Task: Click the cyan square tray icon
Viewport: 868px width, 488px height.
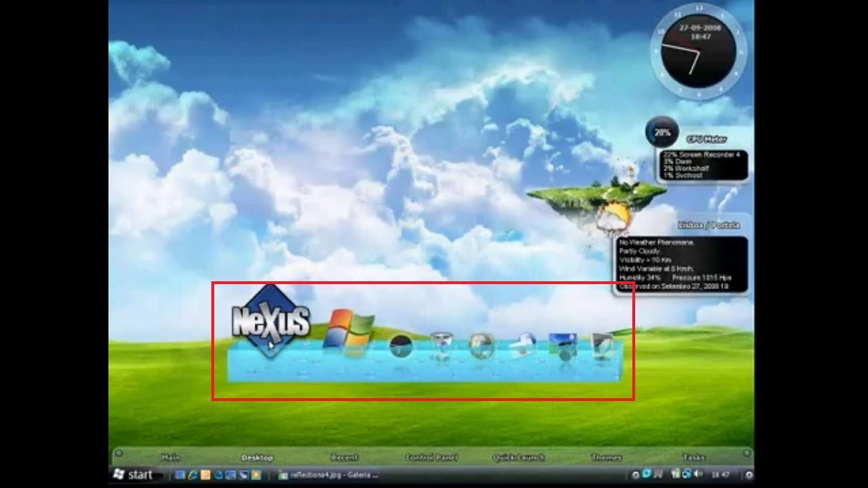Action: point(646,474)
